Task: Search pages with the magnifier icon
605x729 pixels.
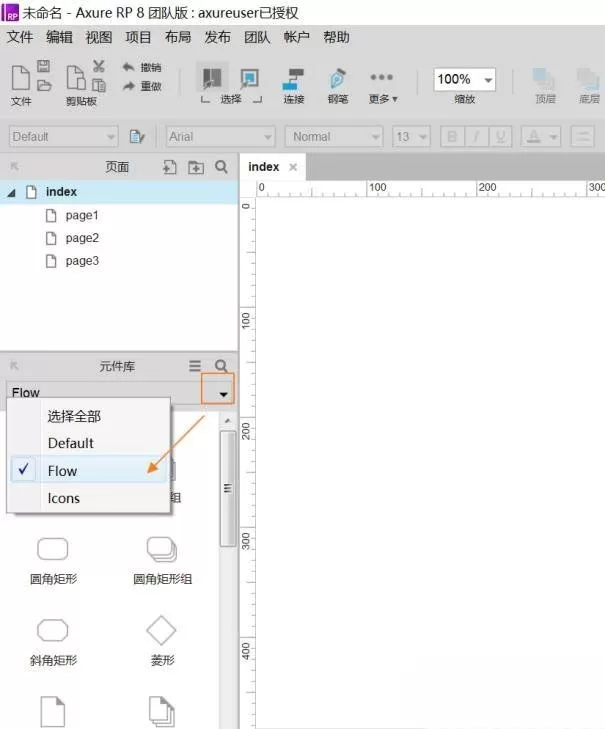Action: tap(221, 167)
